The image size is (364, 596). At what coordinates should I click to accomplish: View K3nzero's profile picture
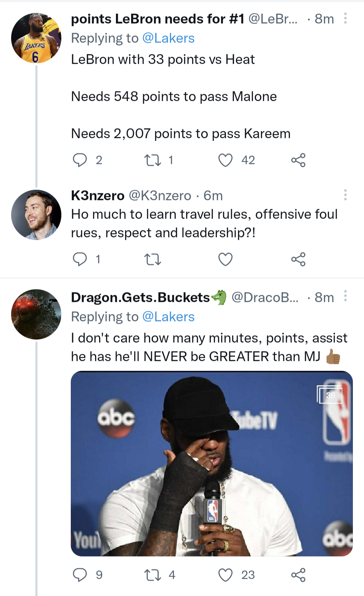[36, 215]
